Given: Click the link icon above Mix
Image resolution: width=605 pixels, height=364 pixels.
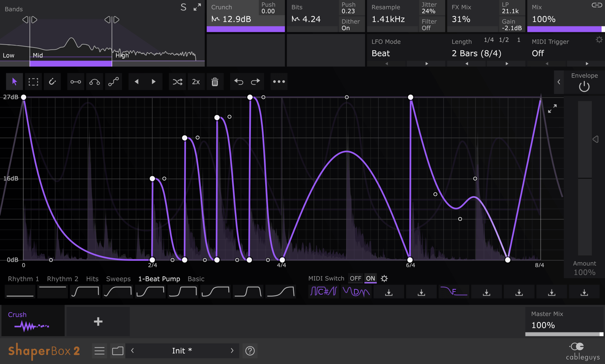Looking at the screenshot, I should click(597, 5).
